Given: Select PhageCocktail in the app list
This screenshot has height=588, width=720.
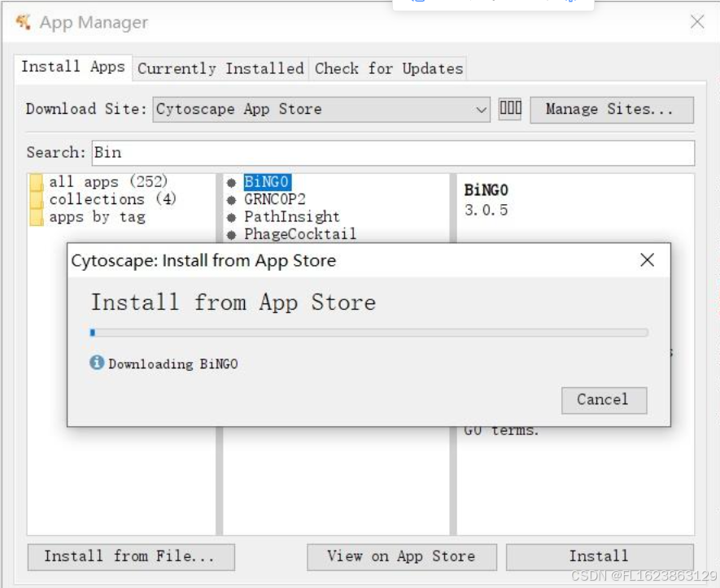Looking at the screenshot, I should click(300, 234).
